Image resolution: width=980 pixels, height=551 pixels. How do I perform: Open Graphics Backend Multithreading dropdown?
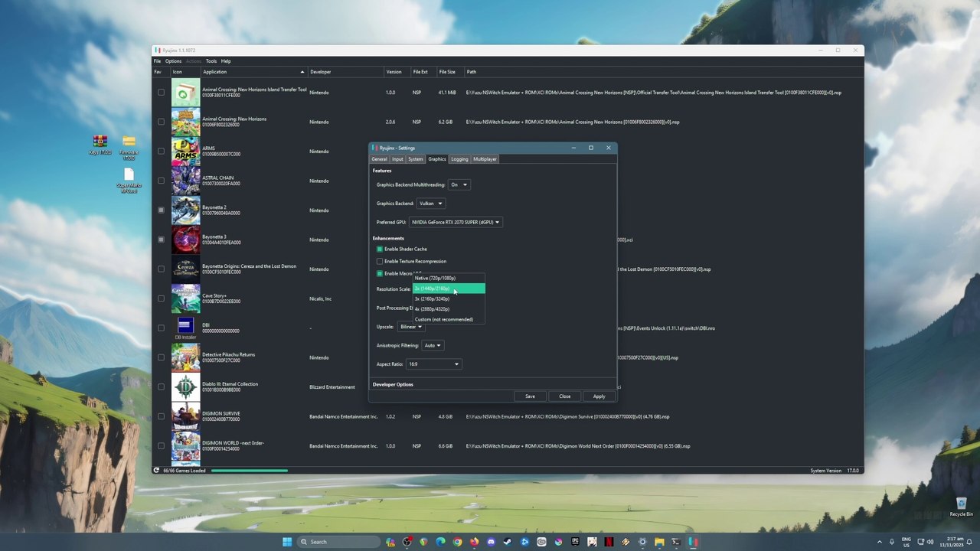tap(459, 184)
